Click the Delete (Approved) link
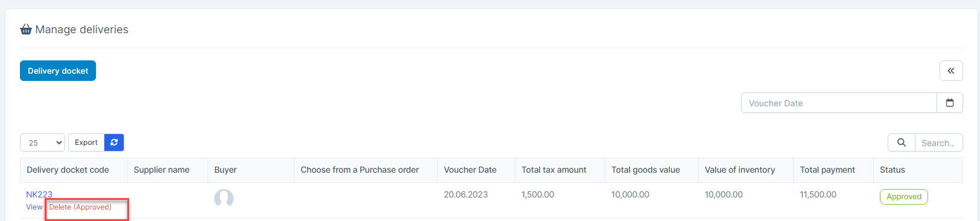Image resolution: width=980 pixels, height=221 pixels. point(80,207)
